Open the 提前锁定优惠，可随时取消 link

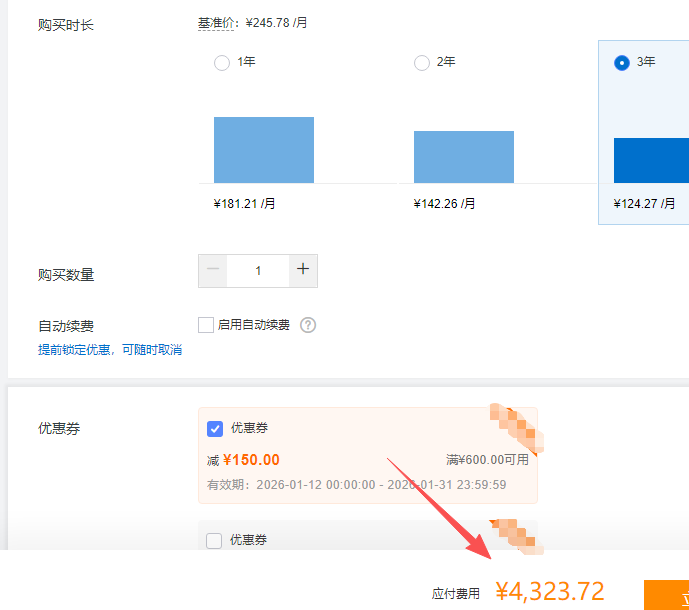point(110,350)
